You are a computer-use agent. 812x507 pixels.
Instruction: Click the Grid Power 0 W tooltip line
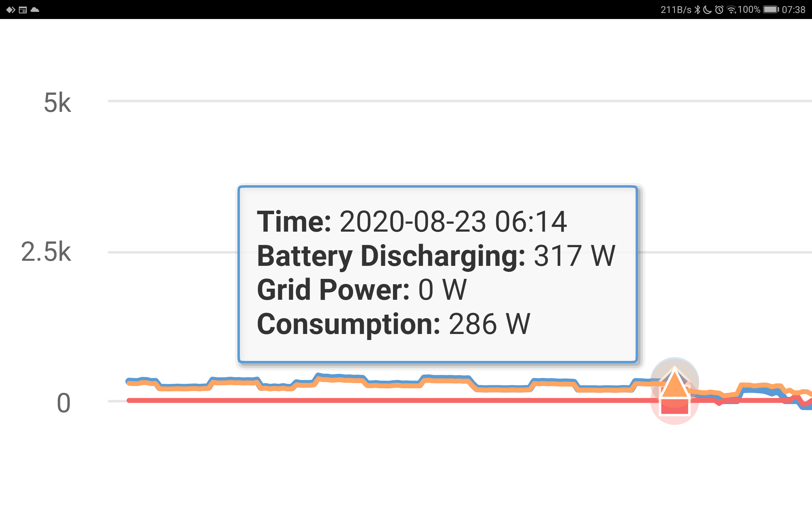362,289
